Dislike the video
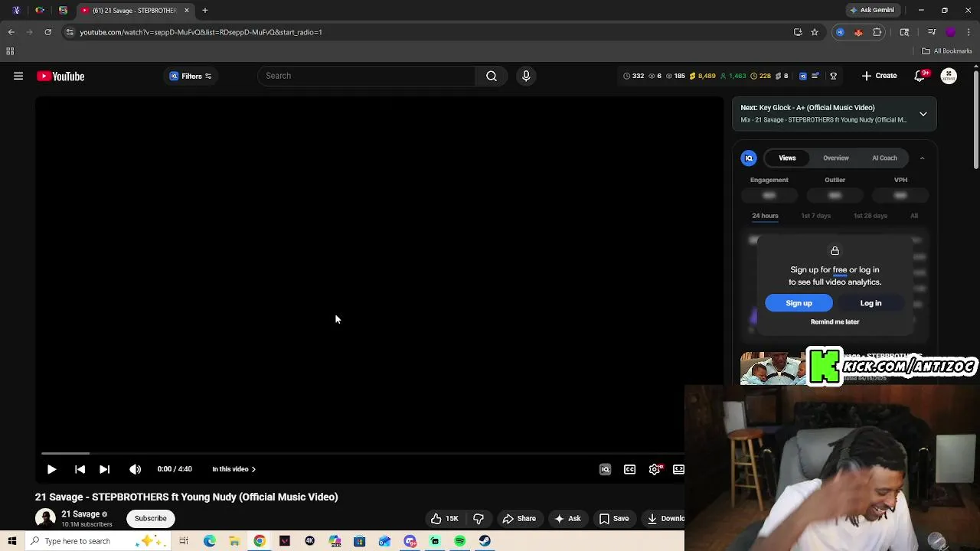 [479, 519]
